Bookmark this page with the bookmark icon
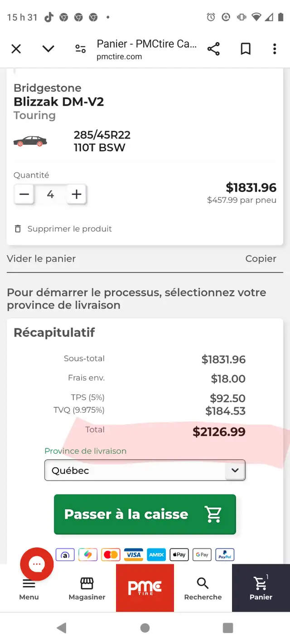This screenshot has width=290, height=644. 246,49
